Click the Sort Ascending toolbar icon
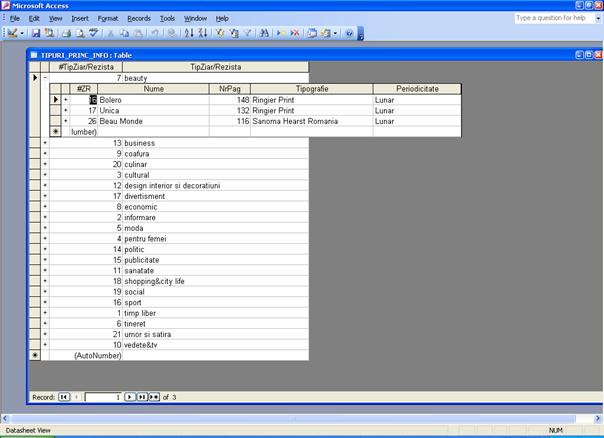The width and height of the screenshot is (604, 438). (x=190, y=33)
